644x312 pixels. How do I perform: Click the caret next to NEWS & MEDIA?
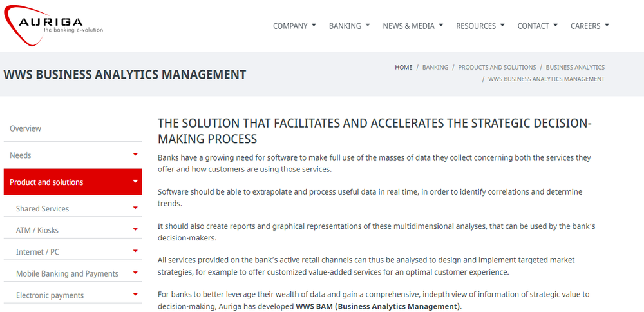[441, 25]
